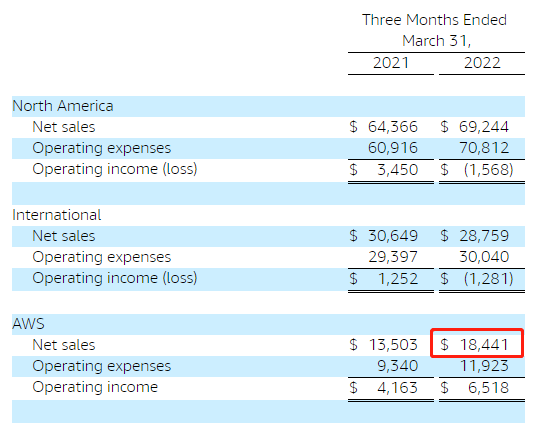
Task: Select North America 2022 net sales 69,244
Action: [x=483, y=127]
